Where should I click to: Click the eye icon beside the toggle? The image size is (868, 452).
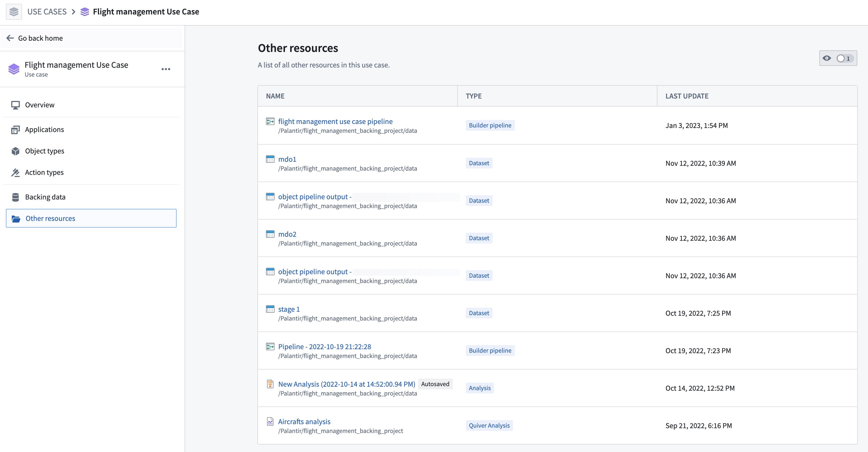click(827, 58)
